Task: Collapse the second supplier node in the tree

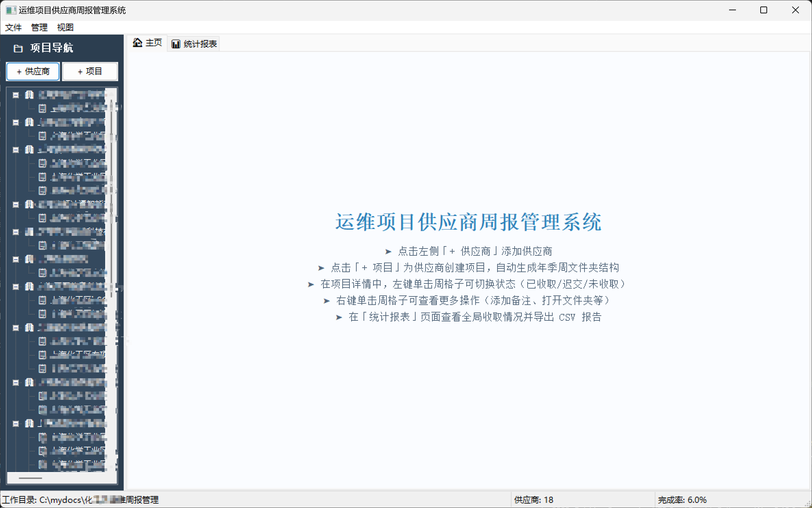Action: 16,122
